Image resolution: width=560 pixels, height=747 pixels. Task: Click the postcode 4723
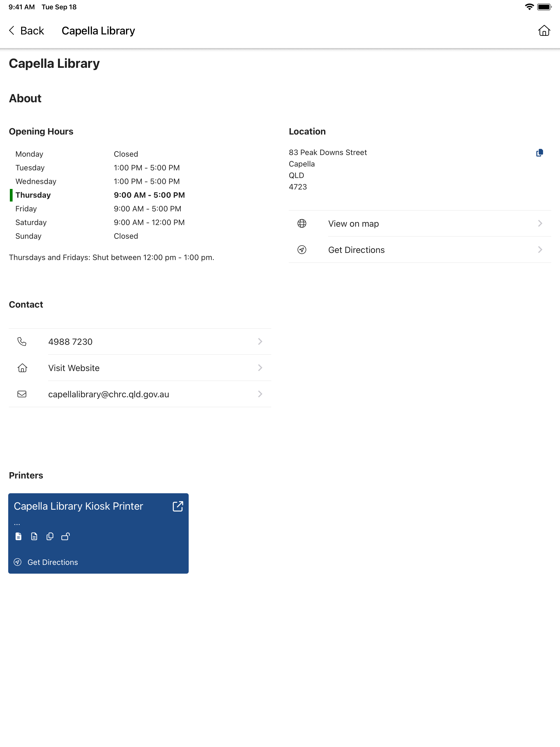(297, 187)
